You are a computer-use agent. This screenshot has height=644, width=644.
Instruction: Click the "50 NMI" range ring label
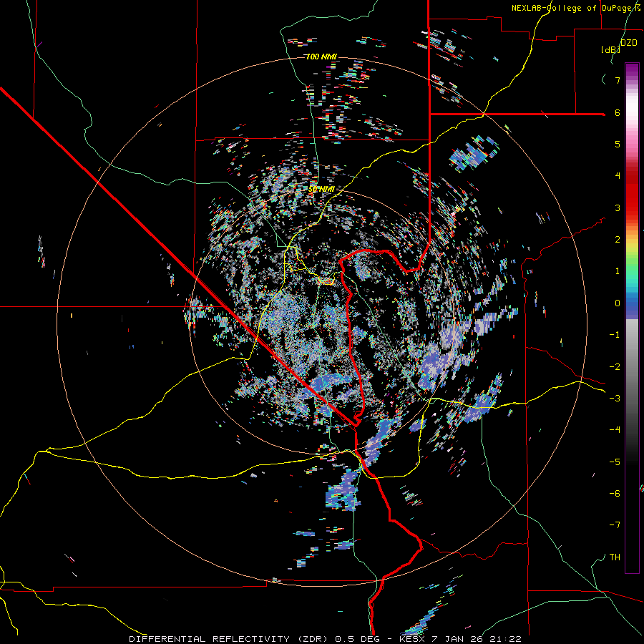[x=321, y=190]
